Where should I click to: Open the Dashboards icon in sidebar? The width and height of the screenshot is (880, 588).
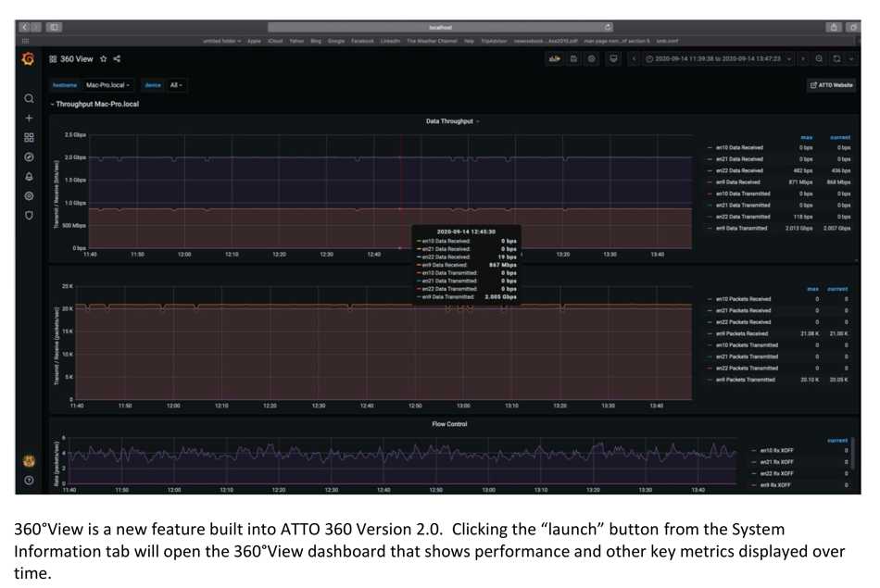click(x=30, y=137)
